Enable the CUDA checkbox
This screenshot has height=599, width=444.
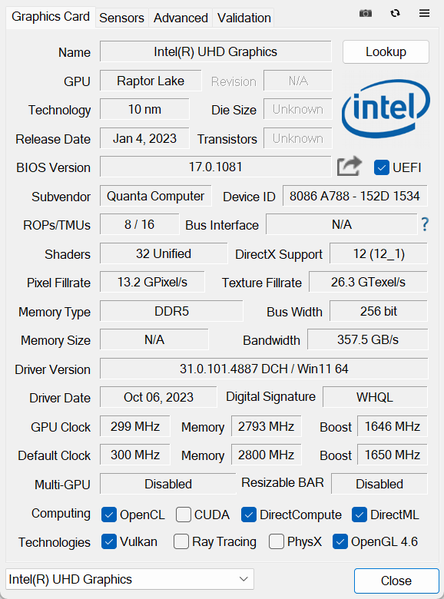click(183, 515)
